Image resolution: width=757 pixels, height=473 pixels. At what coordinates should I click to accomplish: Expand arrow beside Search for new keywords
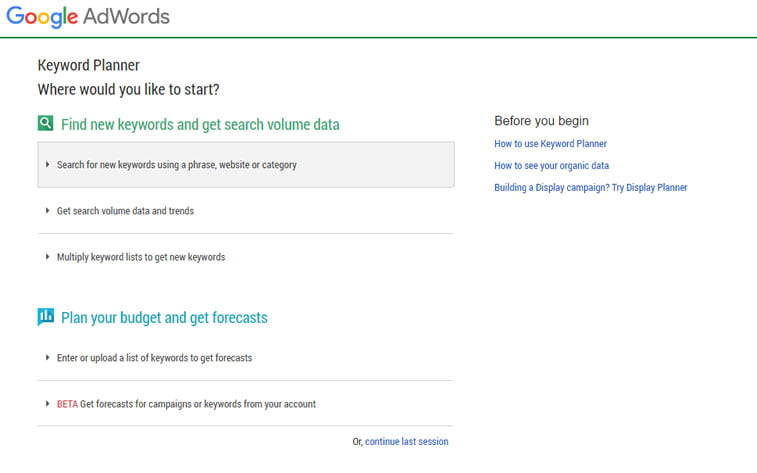(47, 165)
